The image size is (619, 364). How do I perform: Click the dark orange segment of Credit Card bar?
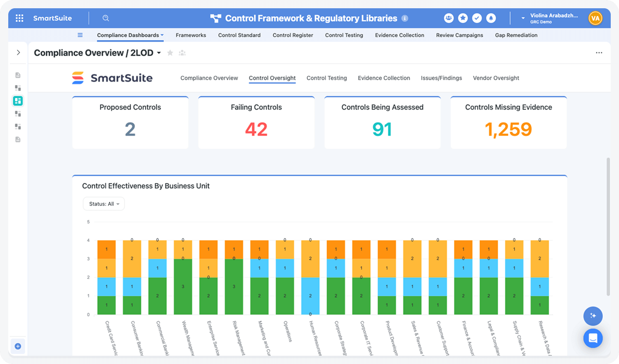(x=106, y=250)
